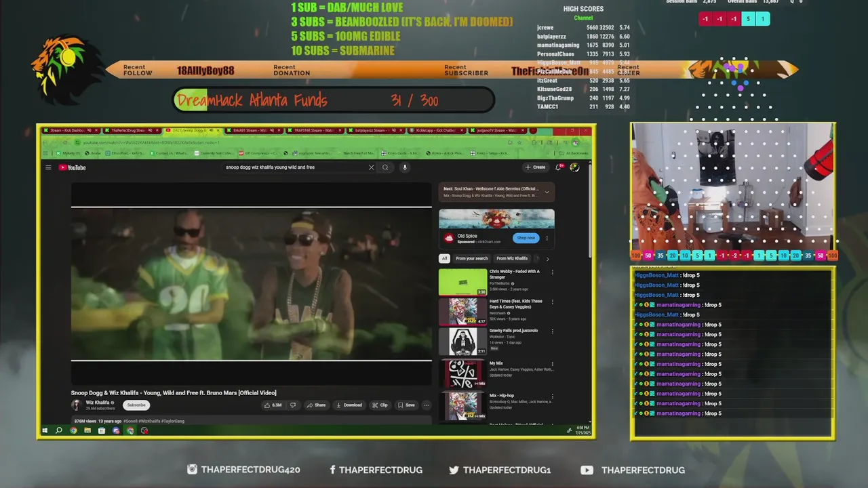This screenshot has height=488, width=868.
Task: Click Old Spice Shop now button
Action: pos(526,238)
